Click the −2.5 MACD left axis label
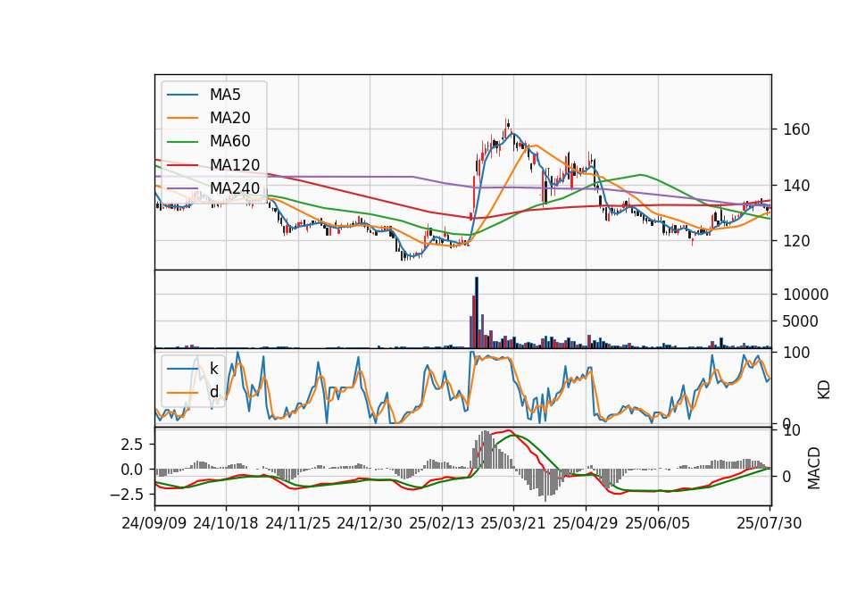 point(127,495)
